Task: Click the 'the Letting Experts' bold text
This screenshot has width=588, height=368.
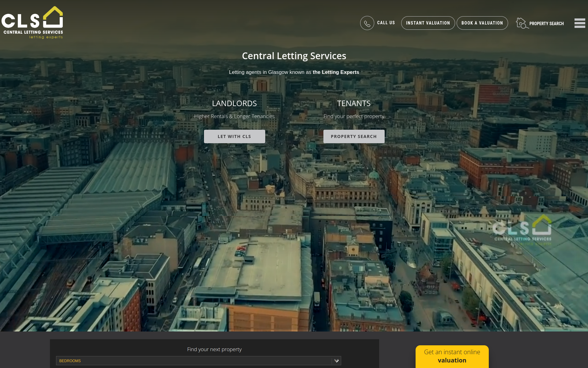Action: pyautogui.click(x=336, y=72)
